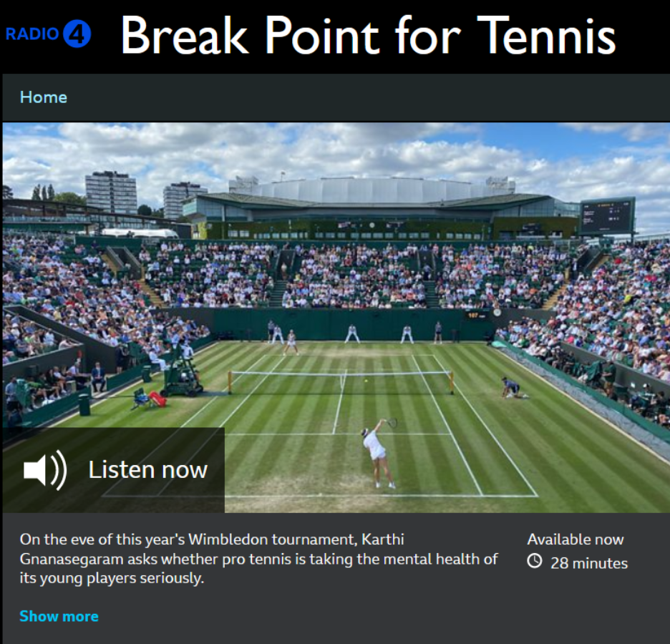Screen dimensions: 670x644
Task: Start playback with the Listen now text
Action: pyautogui.click(x=148, y=469)
